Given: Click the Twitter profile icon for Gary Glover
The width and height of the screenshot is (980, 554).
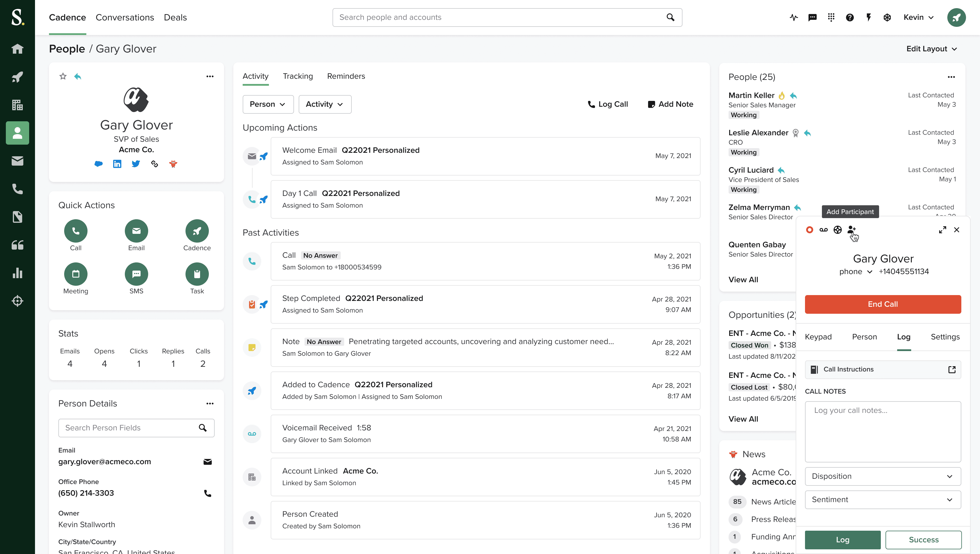Looking at the screenshot, I should pyautogui.click(x=136, y=164).
